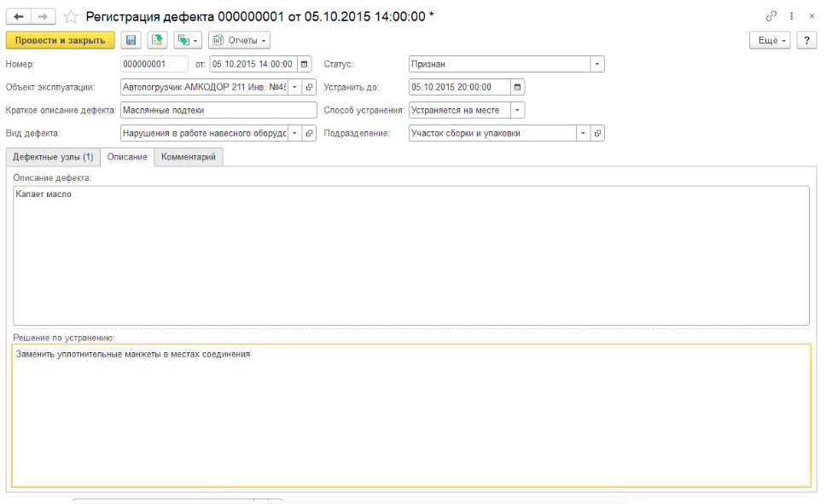This screenshot has height=504, width=826.
Task: Go back with the left arrow
Action: pos(19,17)
